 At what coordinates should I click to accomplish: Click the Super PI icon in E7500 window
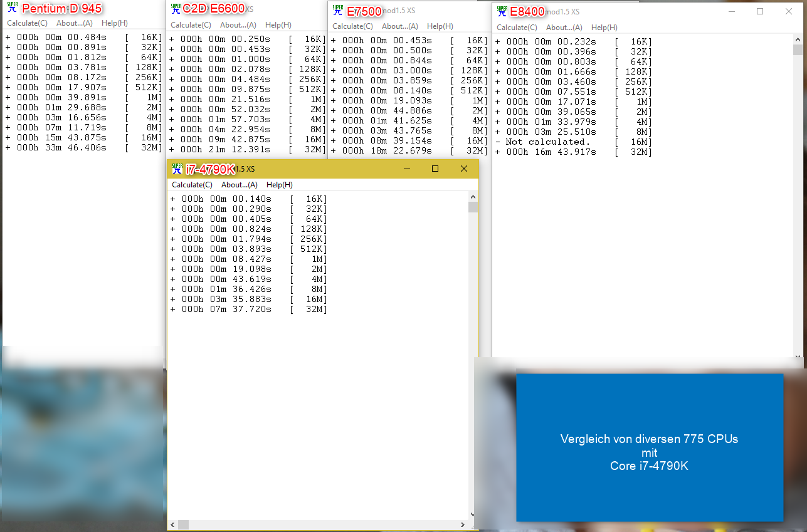(x=337, y=11)
